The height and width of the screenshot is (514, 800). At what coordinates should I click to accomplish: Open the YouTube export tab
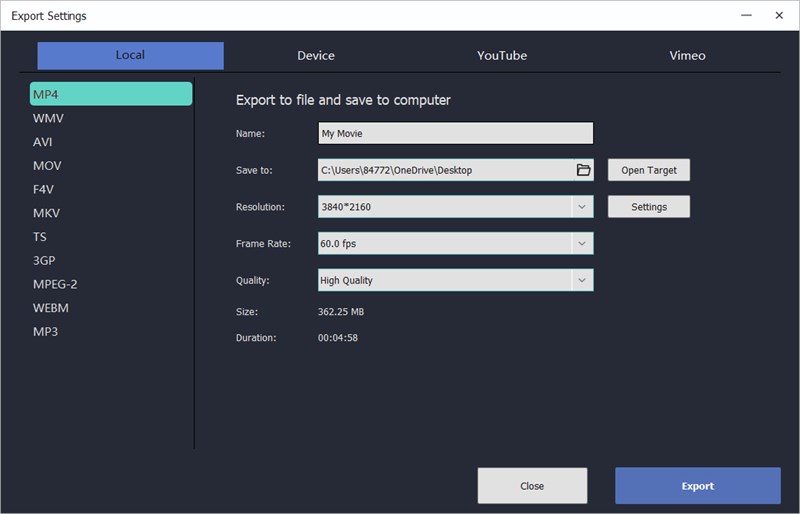pos(502,56)
